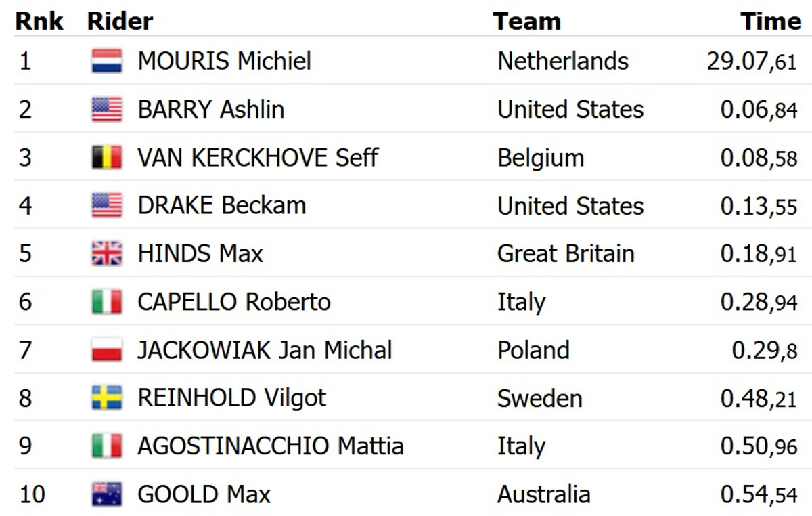This screenshot has width=812, height=516.
Task: Click the Swedish flag beside REINHOLD Vilgot
Action: (x=107, y=397)
